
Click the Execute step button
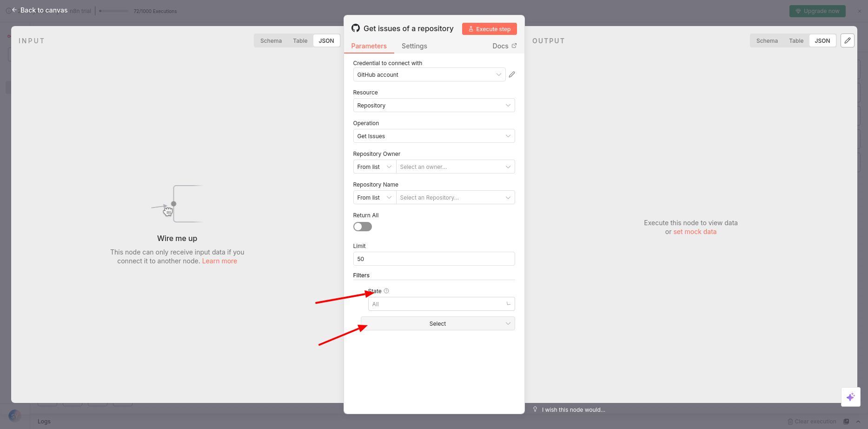pyautogui.click(x=490, y=29)
